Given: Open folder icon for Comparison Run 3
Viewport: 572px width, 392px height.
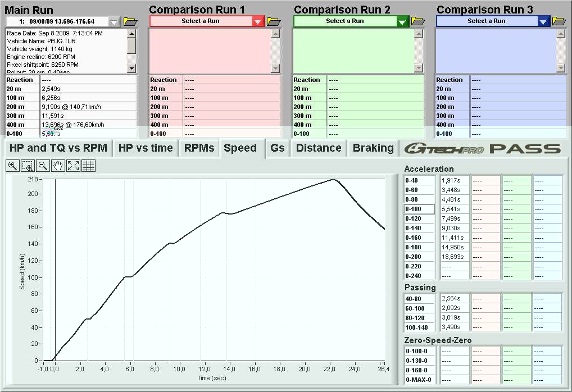Looking at the screenshot, I should tap(559, 21).
